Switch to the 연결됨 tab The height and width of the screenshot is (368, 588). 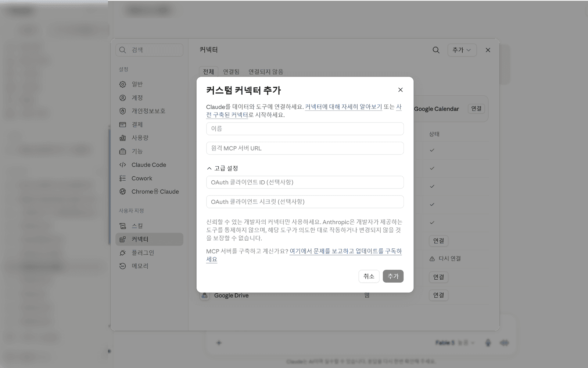pyautogui.click(x=231, y=72)
